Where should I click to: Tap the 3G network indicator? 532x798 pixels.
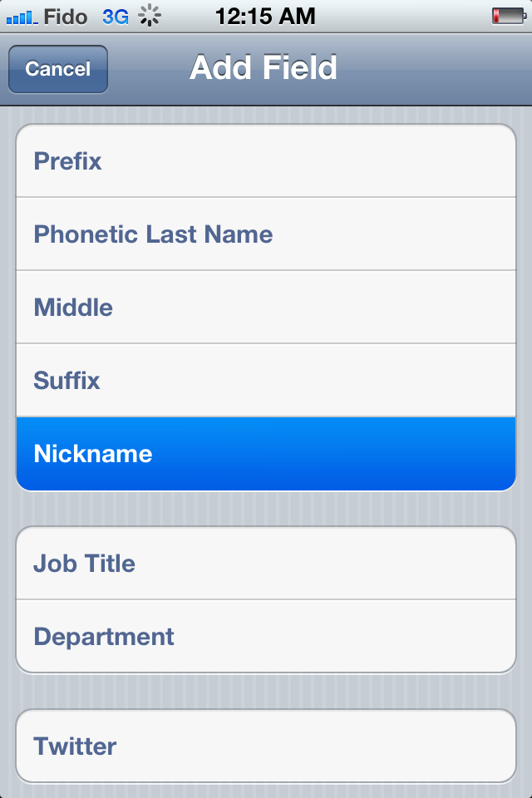click(115, 16)
